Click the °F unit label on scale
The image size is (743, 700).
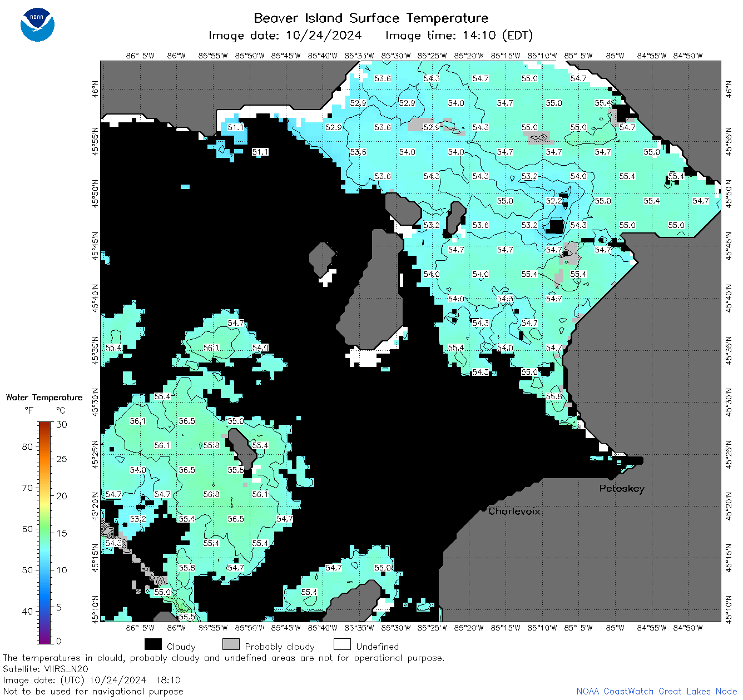[x=29, y=411]
